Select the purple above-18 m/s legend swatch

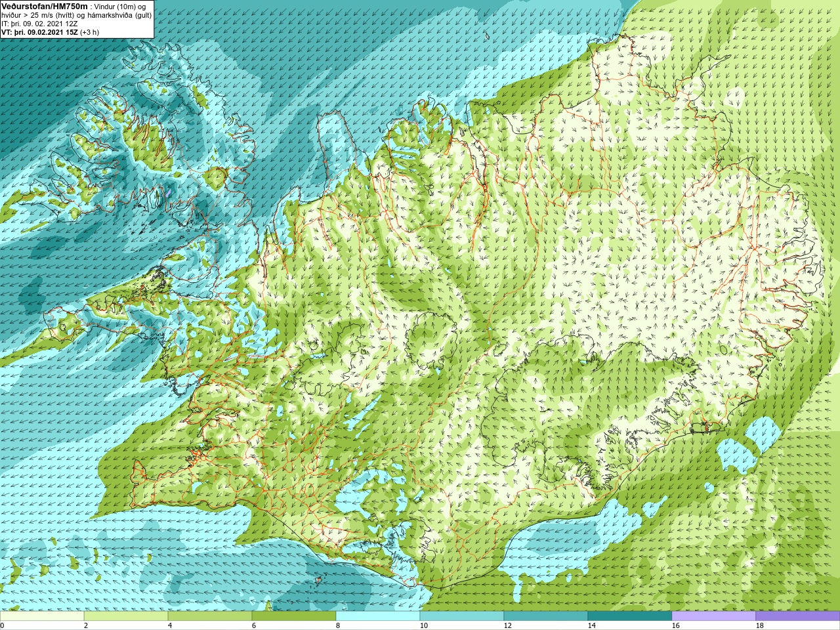(797, 616)
